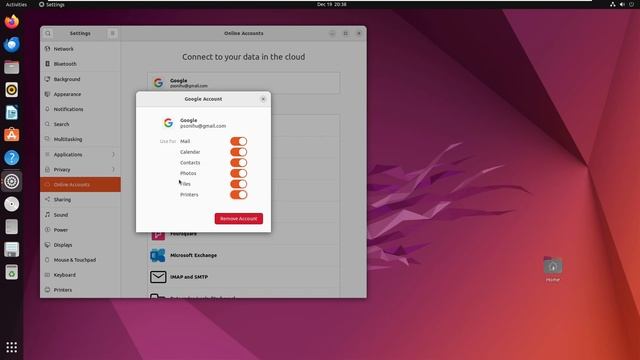Toggle Photos switch

pos(239,173)
